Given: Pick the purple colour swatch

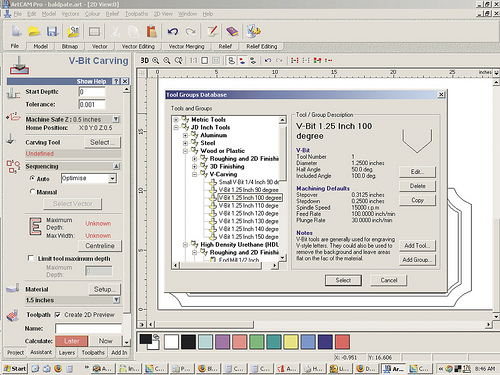Looking at the screenshot, I should (222, 342).
